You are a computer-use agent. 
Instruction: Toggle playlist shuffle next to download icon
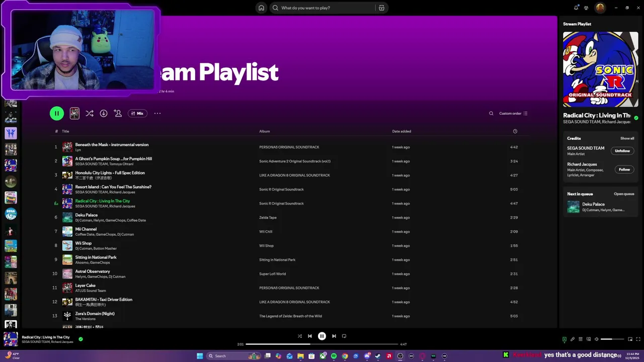point(90,114)
